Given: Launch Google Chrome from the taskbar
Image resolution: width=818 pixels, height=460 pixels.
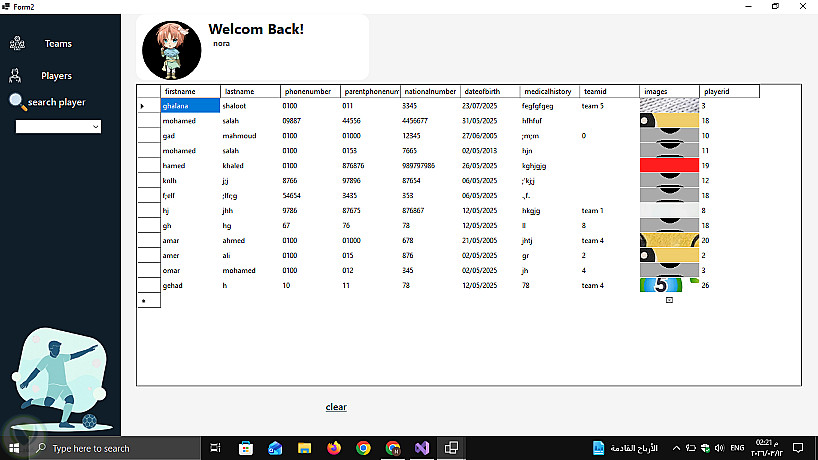Looking at the screenshot, I should tap(363, 448).
